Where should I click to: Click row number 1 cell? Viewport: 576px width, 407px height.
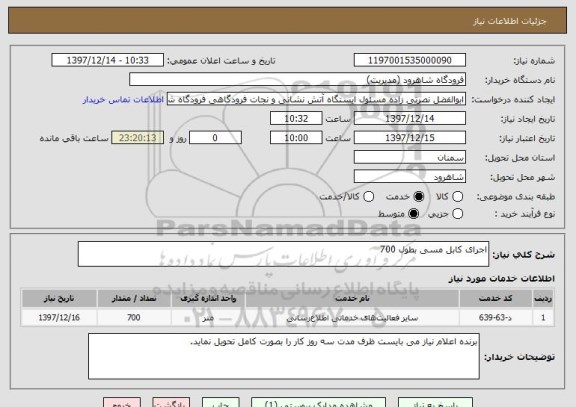[543, 317]
